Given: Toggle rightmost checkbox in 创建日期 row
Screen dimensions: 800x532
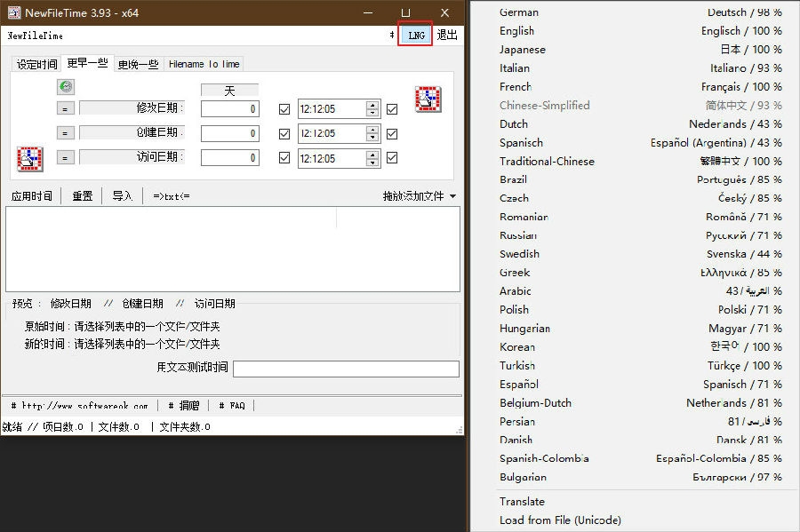Looking at the screenshot, I should pyautogui.click(x=392, y=133).
